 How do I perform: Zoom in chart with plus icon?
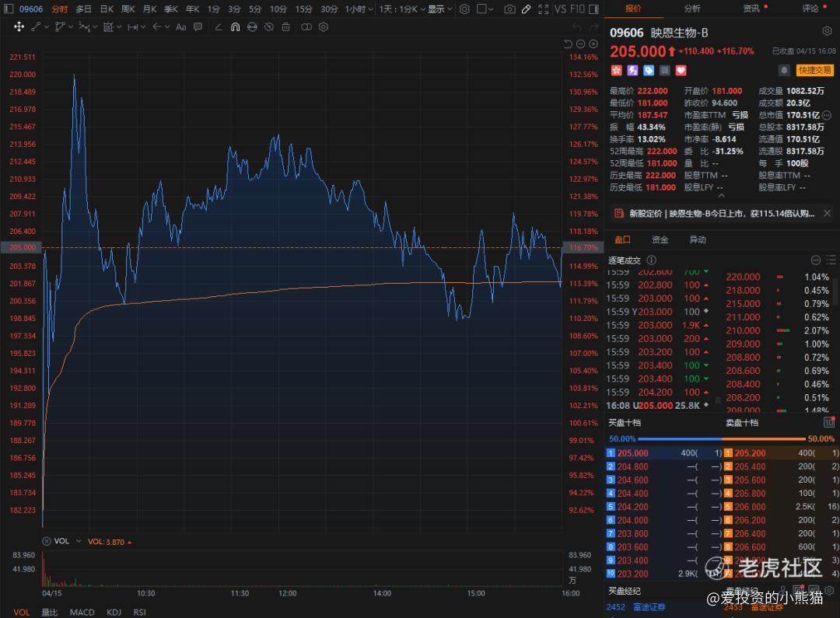(x=593, y=44)
